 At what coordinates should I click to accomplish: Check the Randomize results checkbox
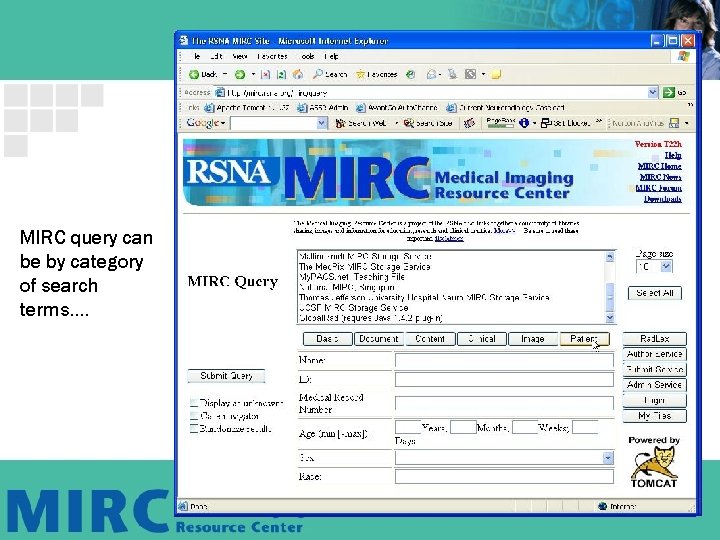(x=194, y=429)
